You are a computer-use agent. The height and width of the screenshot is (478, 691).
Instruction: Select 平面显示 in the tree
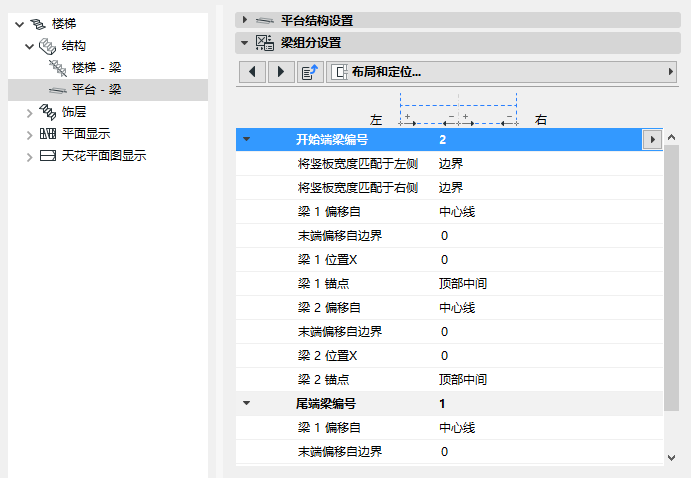tap(86, 133)
